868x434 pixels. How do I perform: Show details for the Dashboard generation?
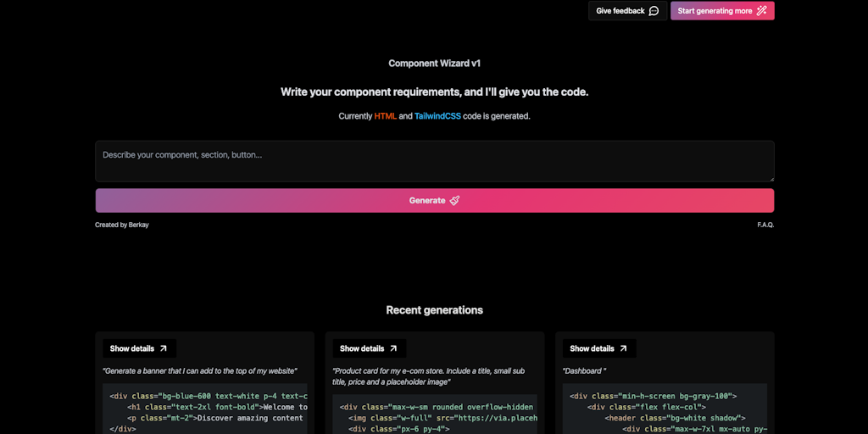point(599,348)
